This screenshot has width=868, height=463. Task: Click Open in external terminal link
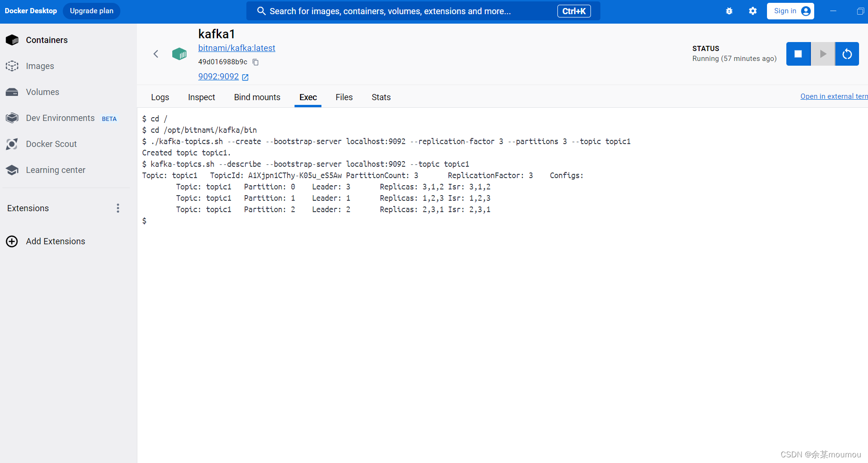834,96
